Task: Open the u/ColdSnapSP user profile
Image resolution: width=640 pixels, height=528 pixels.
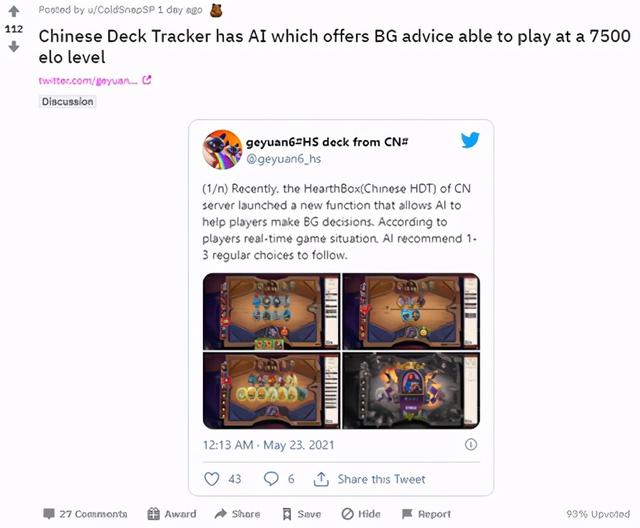Action: [121, 10]
